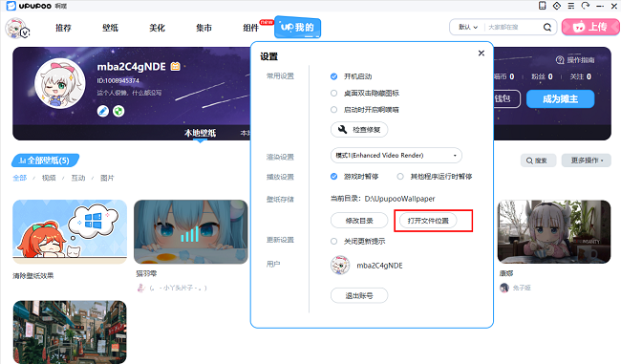Click the mba2C4gNDE name in settings
Image resolution: width=621 pixels, height=364 pixels.
pyautogui.click(x=379, y=266)
